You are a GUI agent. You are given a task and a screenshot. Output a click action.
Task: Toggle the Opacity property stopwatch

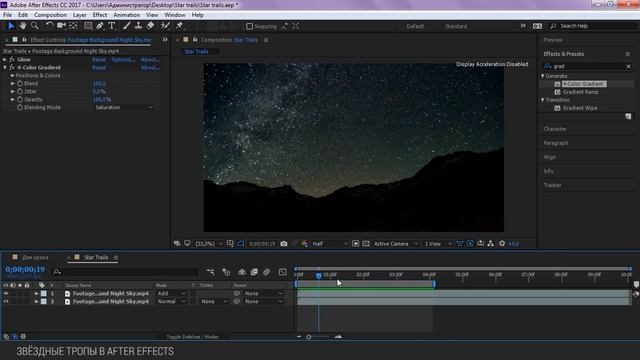tap(20, 99)
